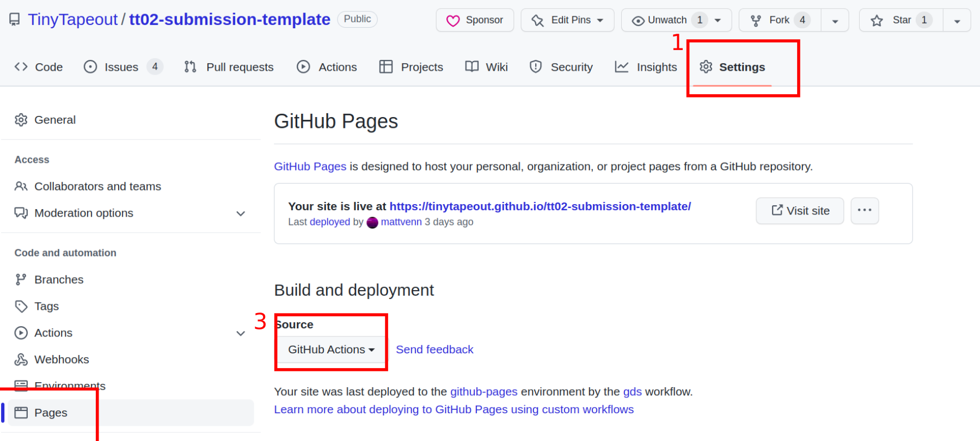980x441 pixels.
Task: Click the Webhooks icon in the sidebar
Action: click(x=21, y=359)
